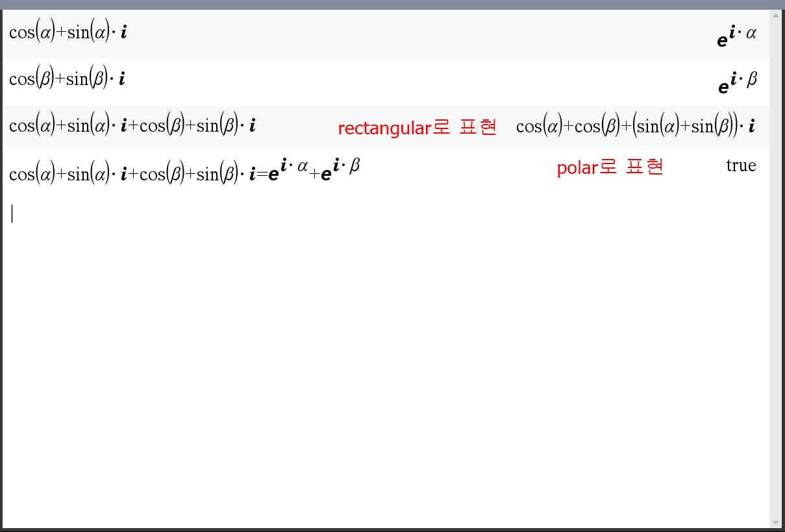
Task: Select the rectangular form result in third row
Action: [635, 126]
